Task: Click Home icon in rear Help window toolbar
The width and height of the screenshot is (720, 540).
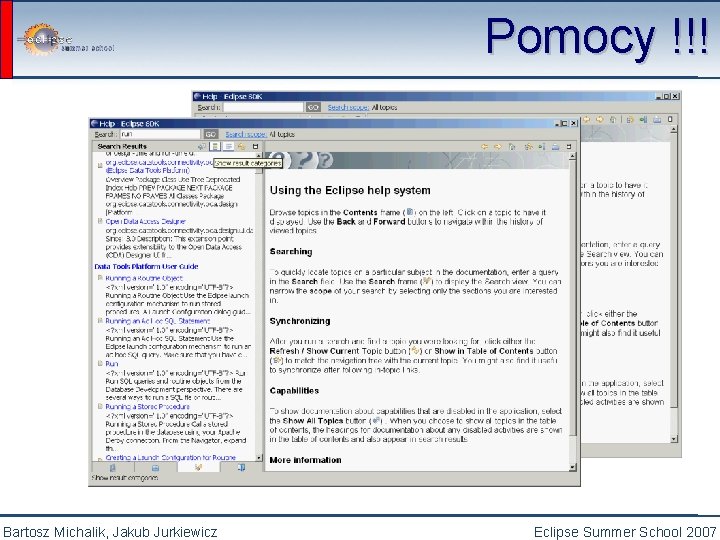Action: click(x=613, y=119)
